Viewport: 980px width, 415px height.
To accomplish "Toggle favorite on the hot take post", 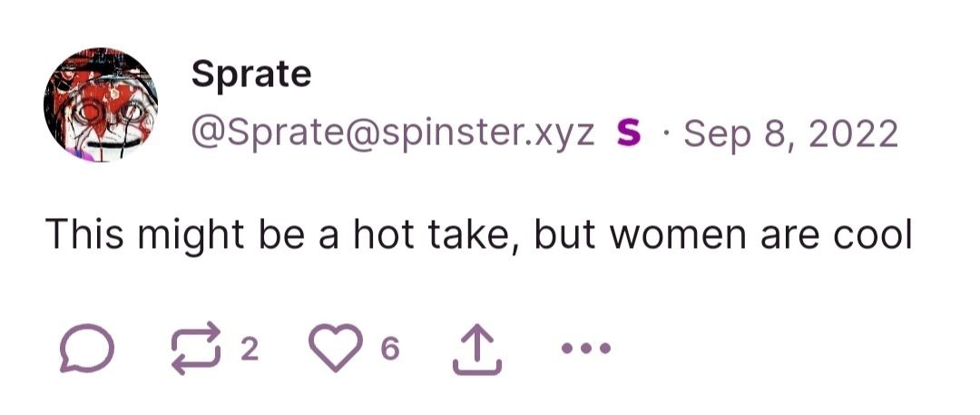I will pyautogui.click(x=337, y=348).
